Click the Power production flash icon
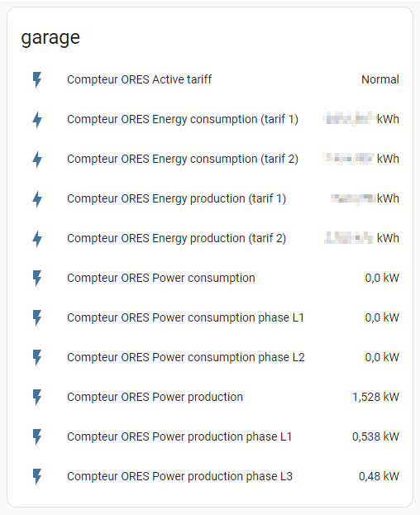This screenshot has width=420, height=515. (37, 397)
